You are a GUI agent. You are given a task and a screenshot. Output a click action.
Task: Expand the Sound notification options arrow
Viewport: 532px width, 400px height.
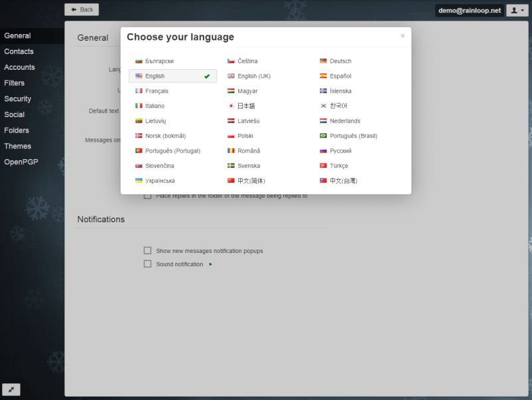click(211, 264)
